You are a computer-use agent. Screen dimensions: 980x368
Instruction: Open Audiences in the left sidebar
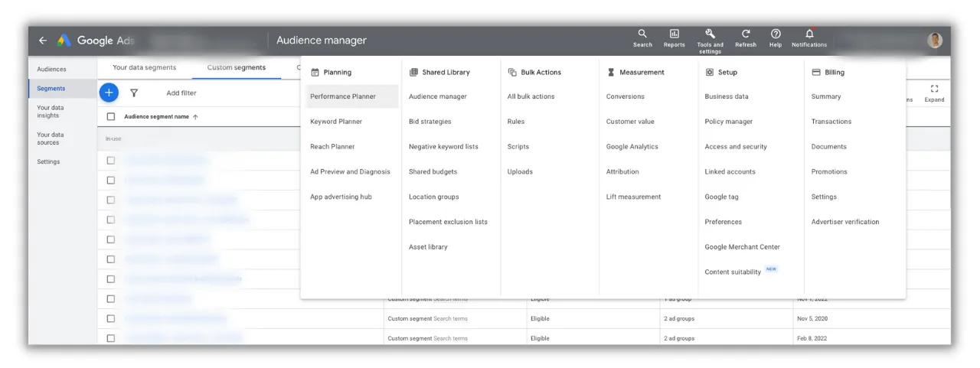(x=51, y=69)
